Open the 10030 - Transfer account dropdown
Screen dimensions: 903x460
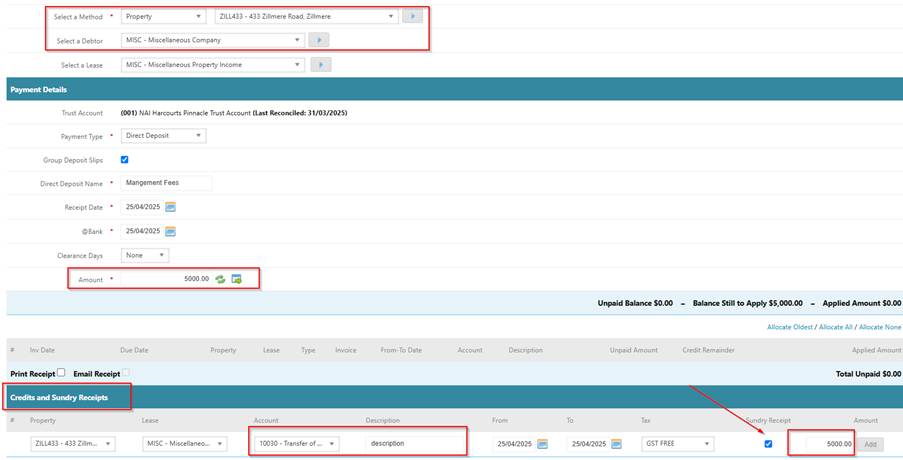(x=297, y=444)
